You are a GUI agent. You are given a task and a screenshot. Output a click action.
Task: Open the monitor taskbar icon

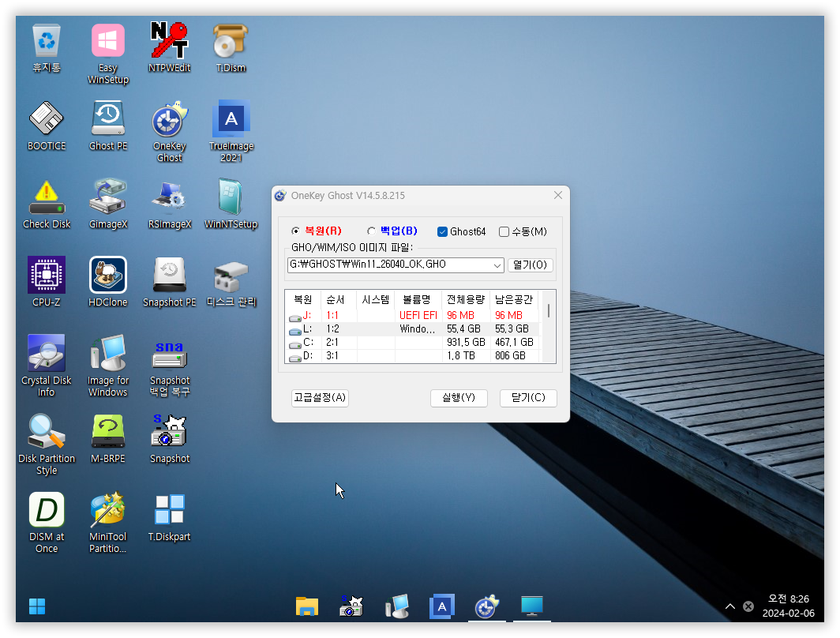532,606
